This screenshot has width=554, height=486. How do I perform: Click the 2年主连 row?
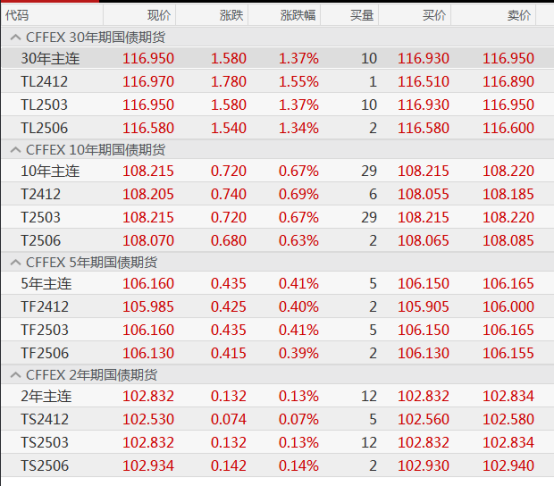tap(277, 396)
